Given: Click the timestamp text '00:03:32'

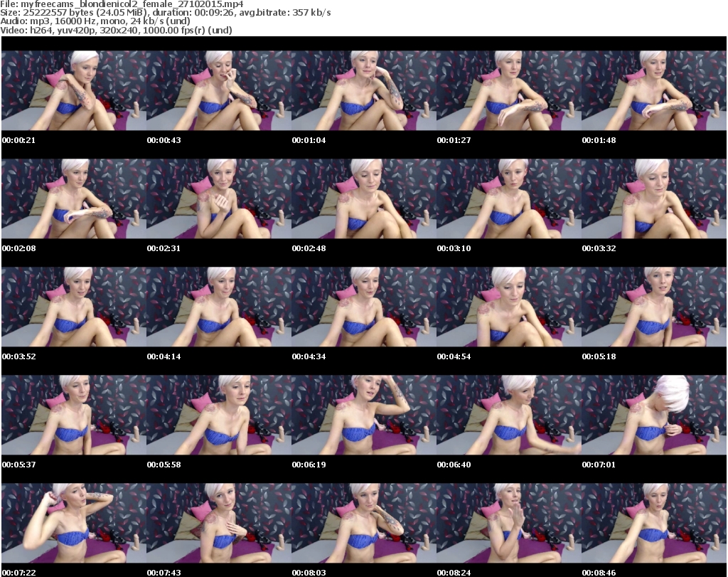Looking at the screenshot, I should [x=599, y=248].
